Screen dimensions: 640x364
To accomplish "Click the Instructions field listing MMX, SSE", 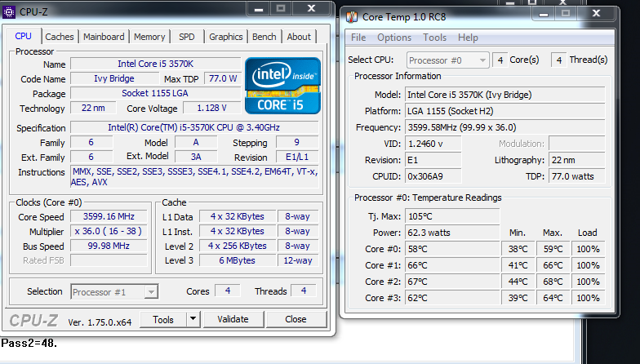I will tap(194, 176).
